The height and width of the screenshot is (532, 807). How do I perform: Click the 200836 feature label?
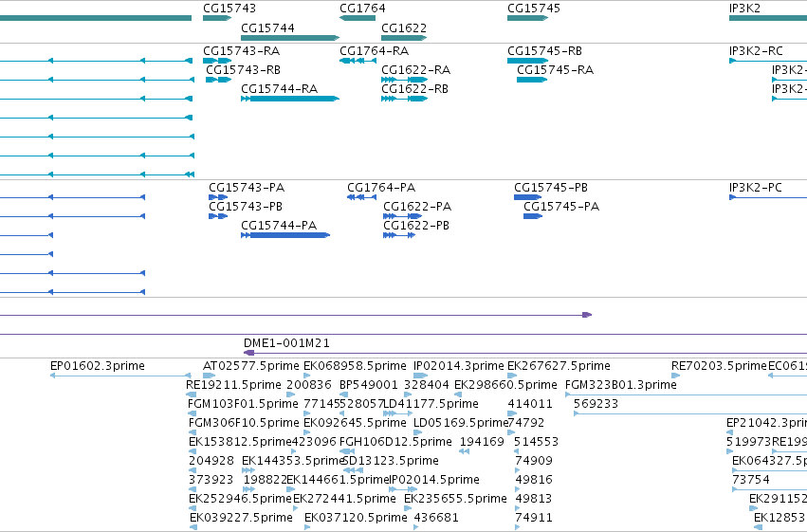[x=309, y=385]
